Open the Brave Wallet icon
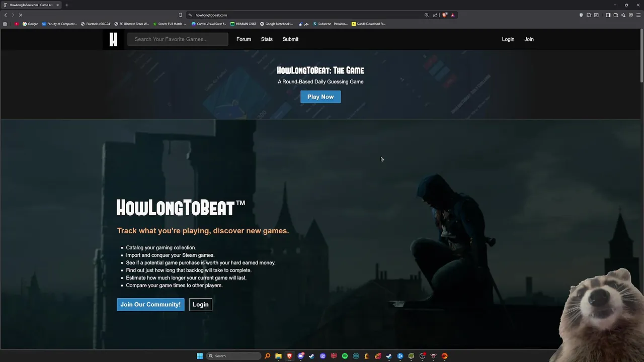 616,15
